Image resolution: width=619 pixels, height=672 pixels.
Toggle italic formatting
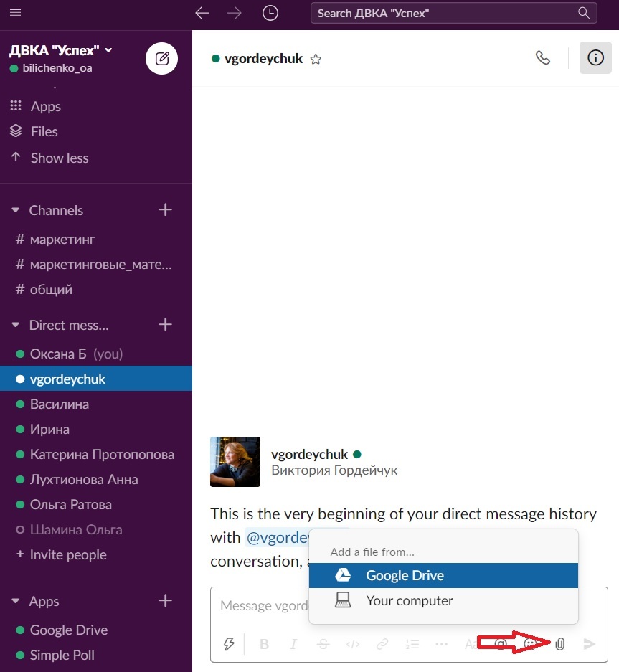pyautogui.click(x=293, y=644)
